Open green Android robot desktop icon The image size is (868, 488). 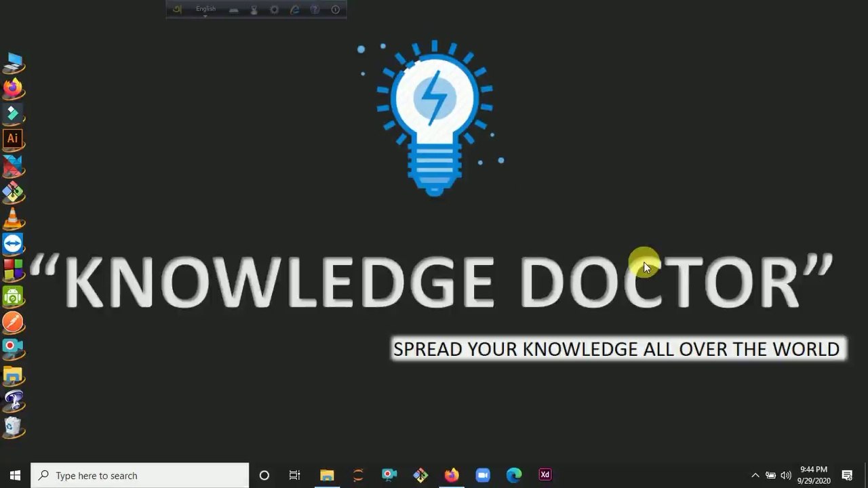click(13, 296)
